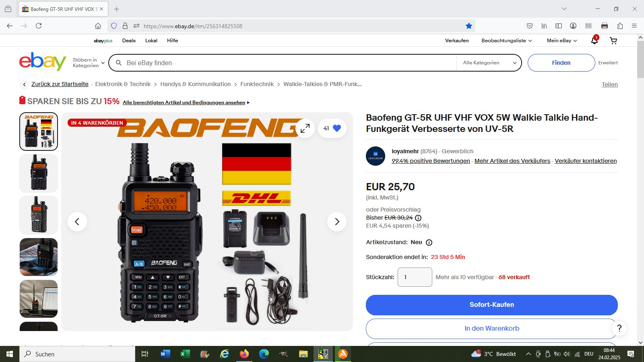This screenshot has width=644, height=362.
Task: Open the Stöbern in Kategorien expander
Action: [x=89, y=63]
